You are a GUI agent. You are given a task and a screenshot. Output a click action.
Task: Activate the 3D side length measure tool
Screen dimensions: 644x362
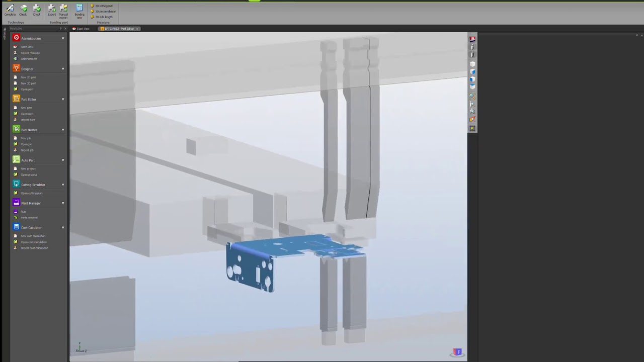point(102,17)
